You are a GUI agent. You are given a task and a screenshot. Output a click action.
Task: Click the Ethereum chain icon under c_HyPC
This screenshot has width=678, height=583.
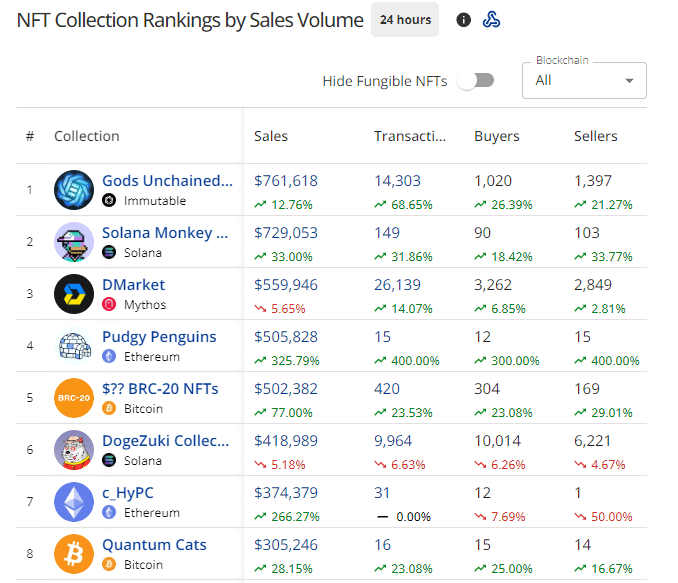click(x=109, y=512)
